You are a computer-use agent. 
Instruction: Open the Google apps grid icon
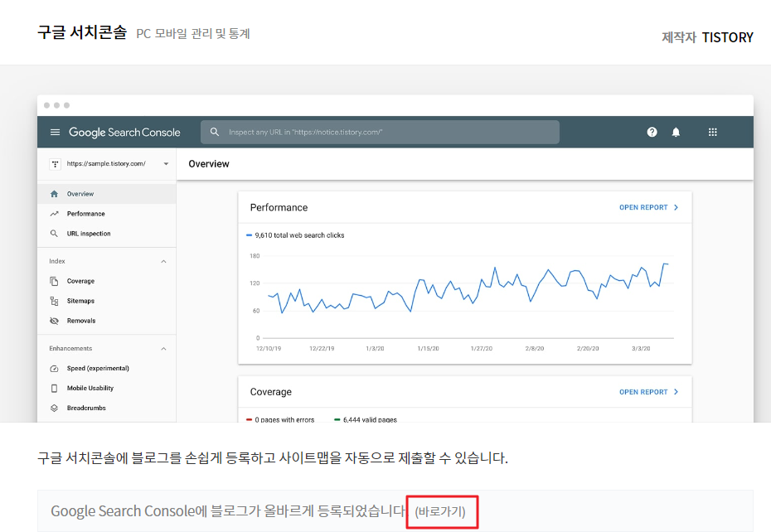point(712,132)
